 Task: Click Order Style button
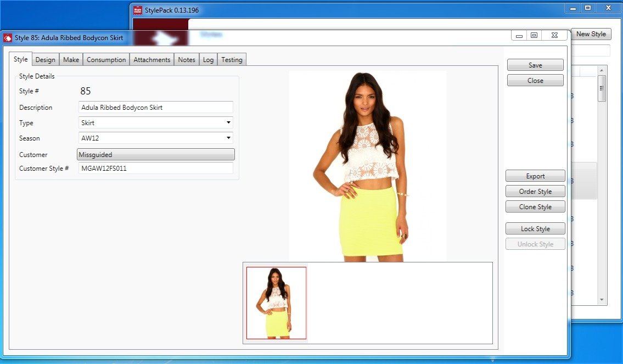(535, 192)
